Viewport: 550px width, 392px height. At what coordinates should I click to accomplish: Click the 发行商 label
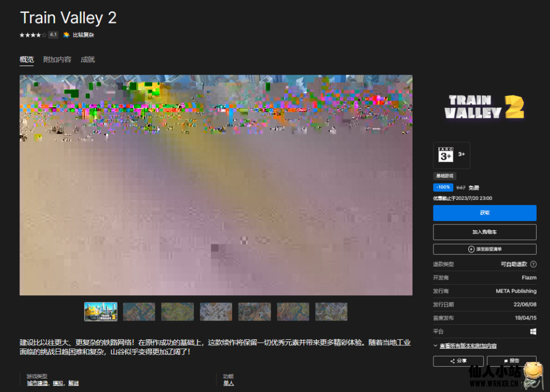pos(441,291)
